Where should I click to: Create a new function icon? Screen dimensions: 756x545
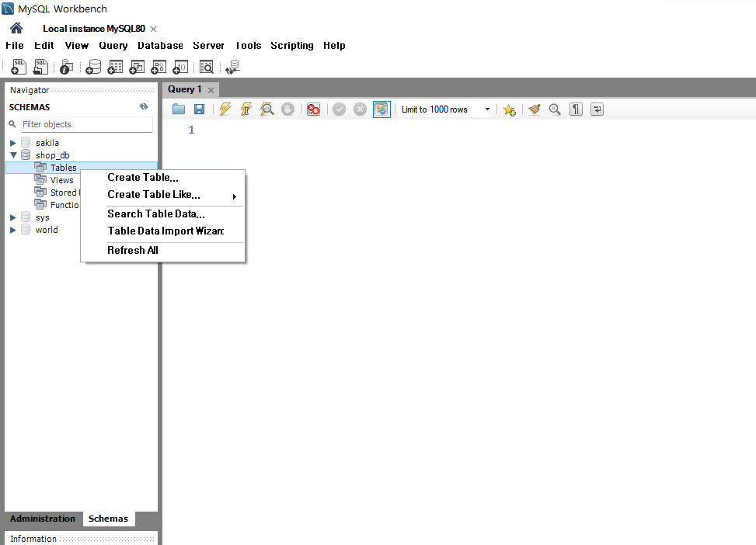click(180, 67)
